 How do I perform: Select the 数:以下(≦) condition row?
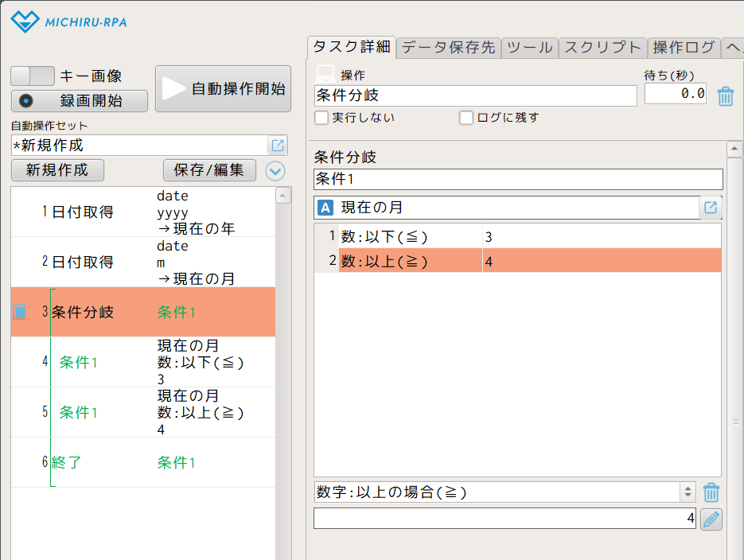click(410, 236)
